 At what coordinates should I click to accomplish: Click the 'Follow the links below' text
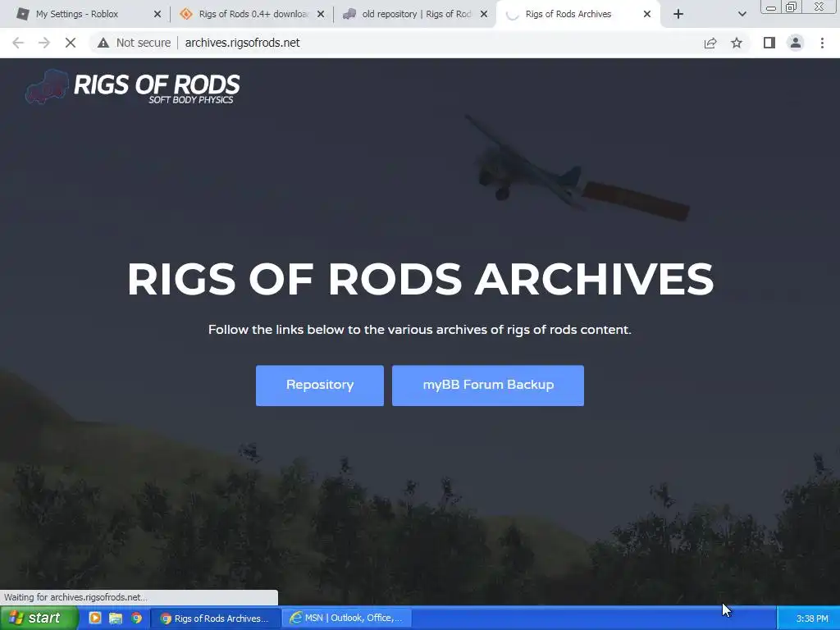click(419, 330)
